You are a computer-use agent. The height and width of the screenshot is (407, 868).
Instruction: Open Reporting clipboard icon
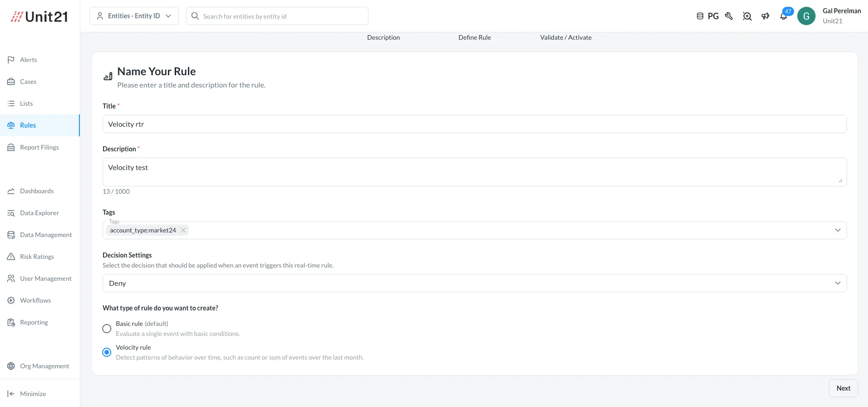click(11, 322)
